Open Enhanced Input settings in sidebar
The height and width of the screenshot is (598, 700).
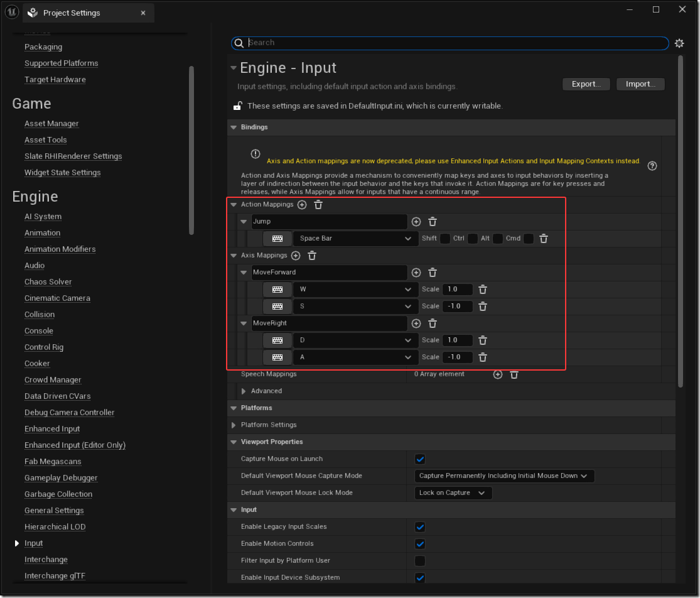(52, 429)
